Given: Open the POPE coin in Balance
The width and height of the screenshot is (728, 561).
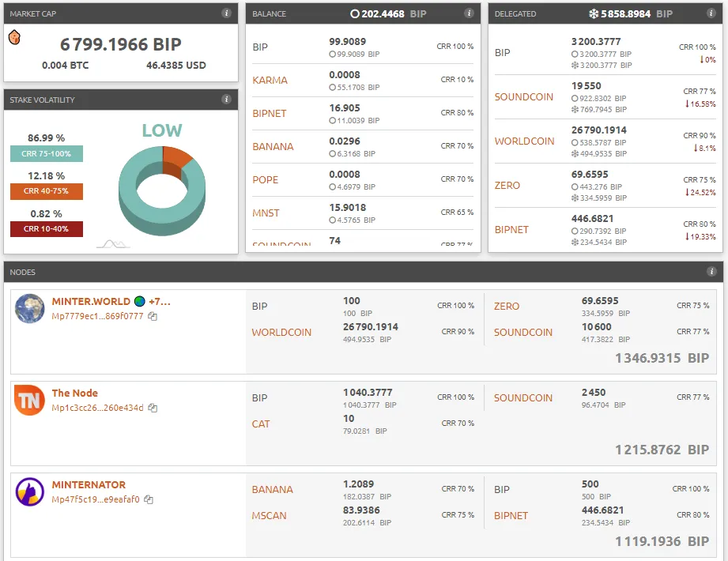Looking at the screenshot, I should pos(265,180).
